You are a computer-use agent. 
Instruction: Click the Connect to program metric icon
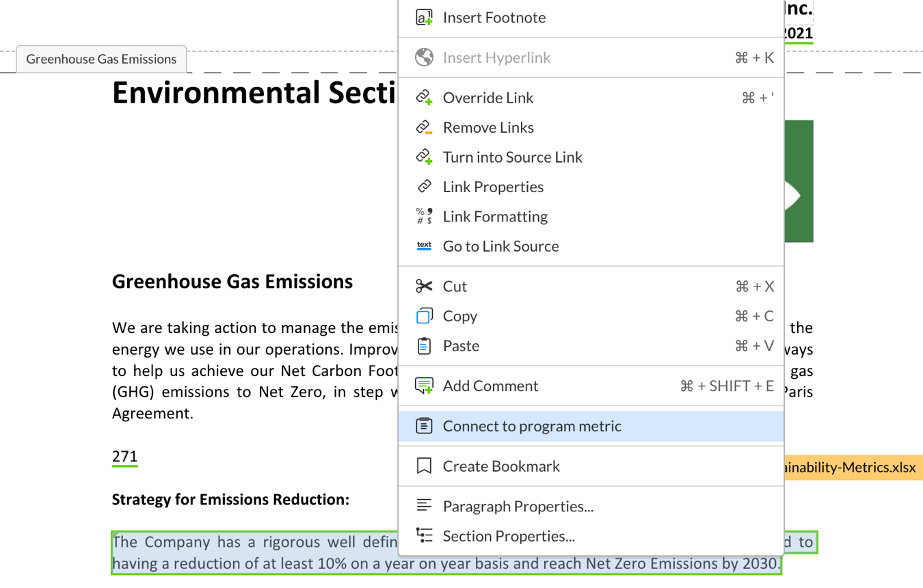tap(424, 425)
